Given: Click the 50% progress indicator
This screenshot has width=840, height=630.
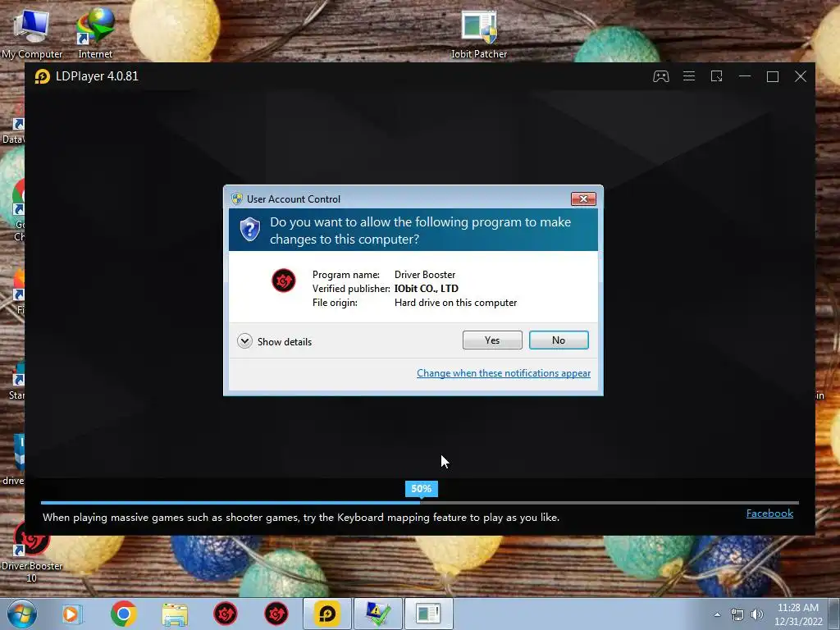Looking at the screenshot, I should pyautogui.click(x=421, y=489).
